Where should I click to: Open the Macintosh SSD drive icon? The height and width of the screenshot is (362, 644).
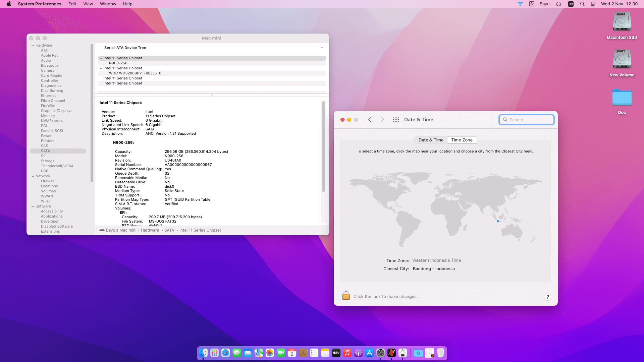coord(622,22)
